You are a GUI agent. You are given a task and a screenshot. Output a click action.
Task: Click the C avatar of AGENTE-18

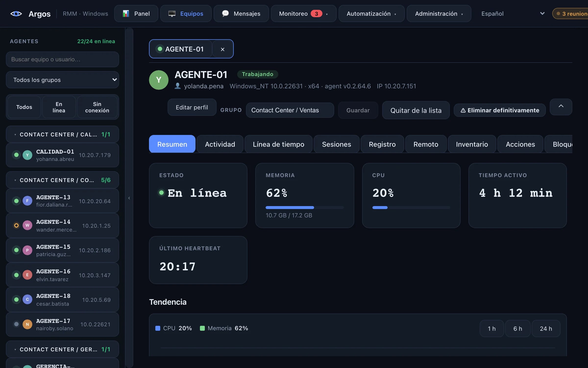coord(27,299)
